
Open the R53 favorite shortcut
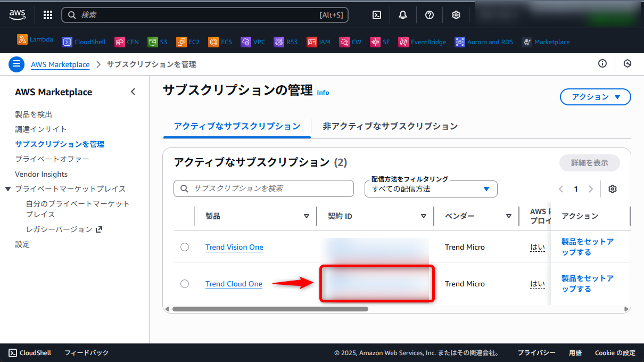286,42
